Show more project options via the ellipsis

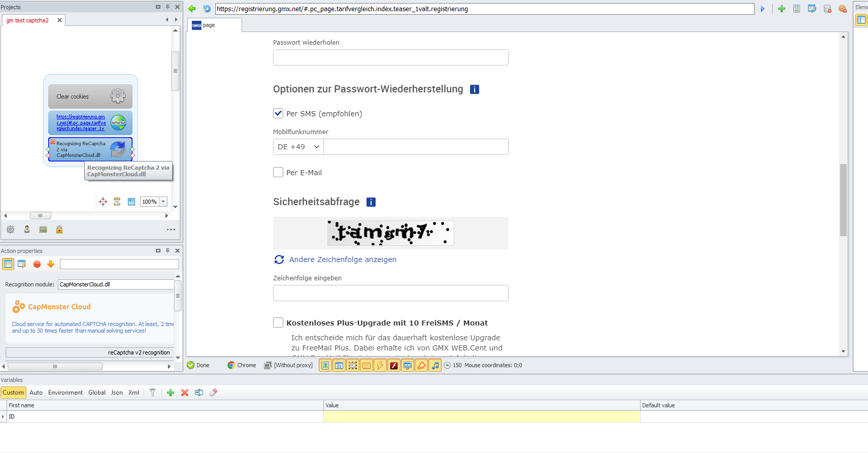click(x=171, y=230)
